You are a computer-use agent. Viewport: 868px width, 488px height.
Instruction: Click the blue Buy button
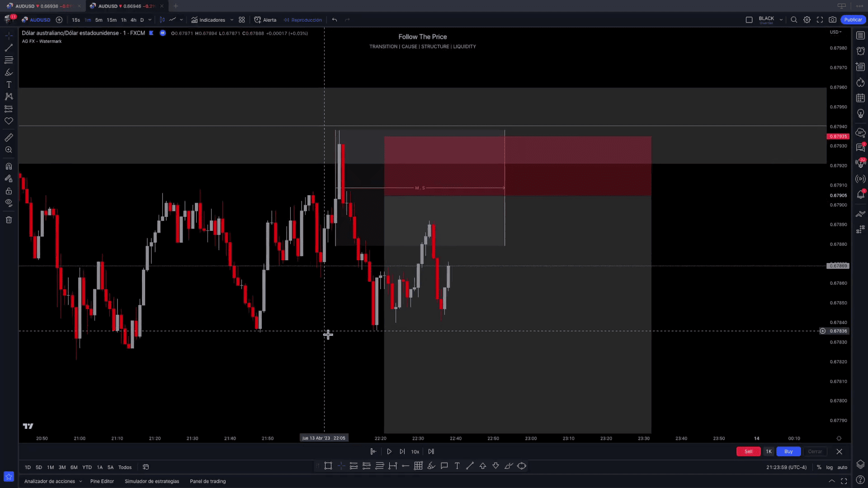coord(788,451)
